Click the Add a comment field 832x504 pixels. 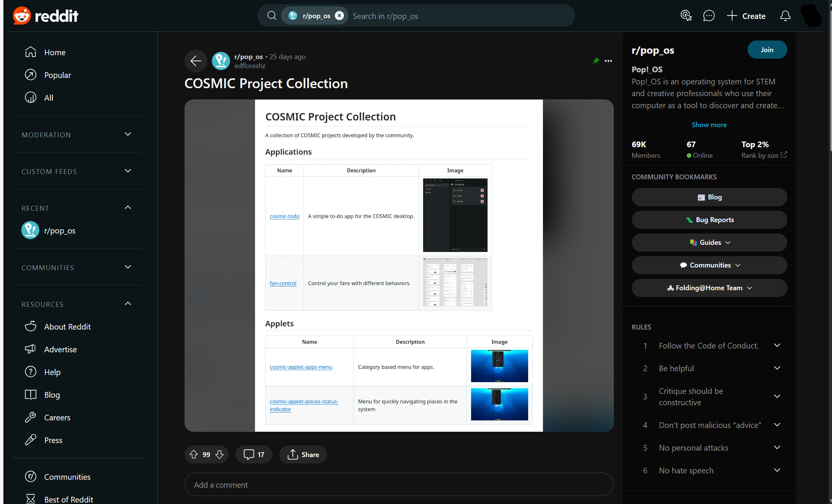(399, 485)
